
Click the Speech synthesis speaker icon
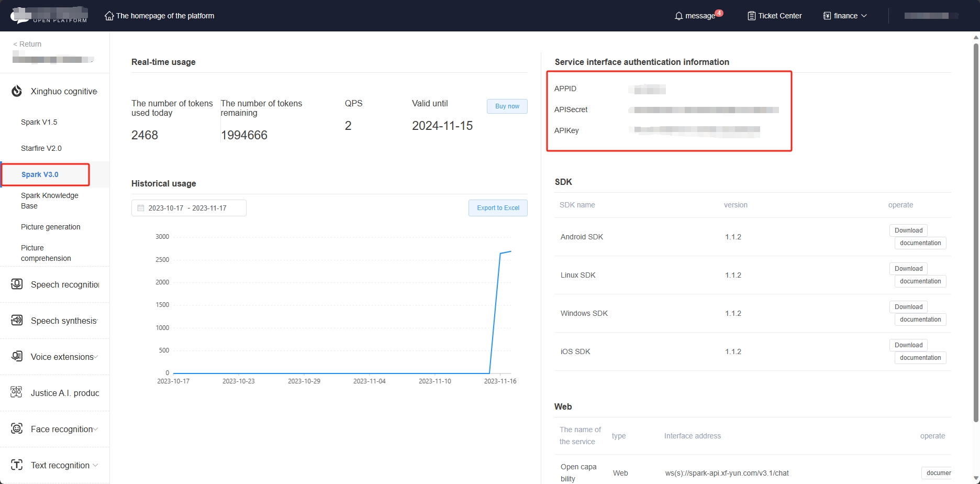17,320
